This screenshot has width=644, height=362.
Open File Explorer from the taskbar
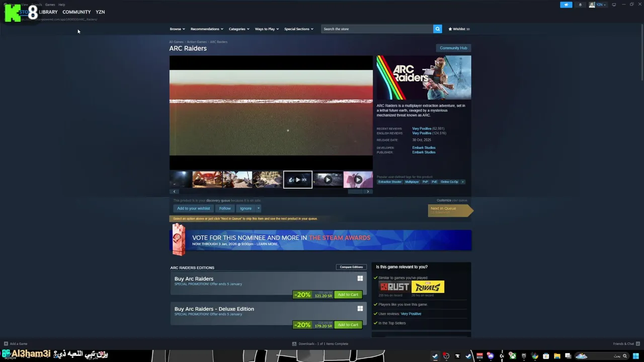(x=557, y=356)
